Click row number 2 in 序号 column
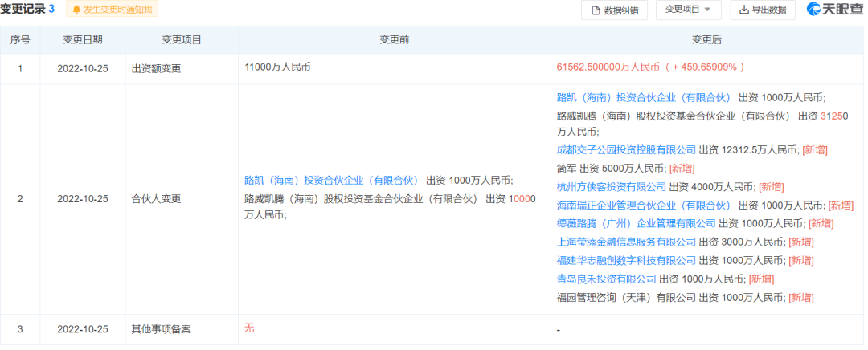 [20, 199]
